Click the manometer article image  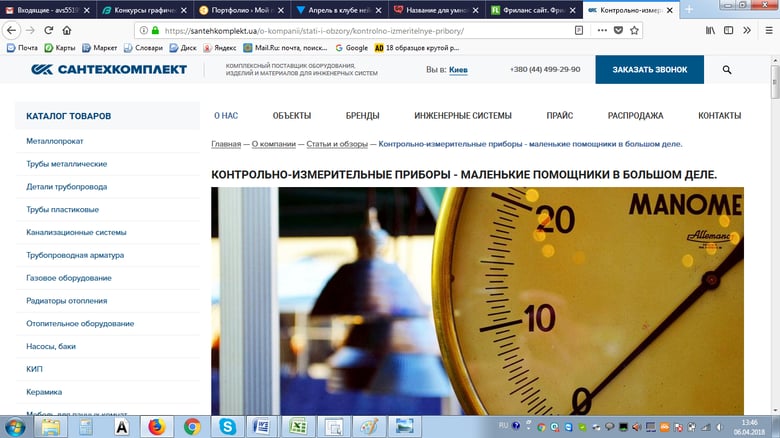pyautogui.click(x=477, y=301)
